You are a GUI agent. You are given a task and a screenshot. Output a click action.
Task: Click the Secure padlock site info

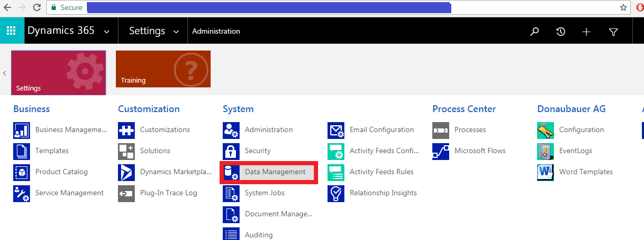[67, 7]
